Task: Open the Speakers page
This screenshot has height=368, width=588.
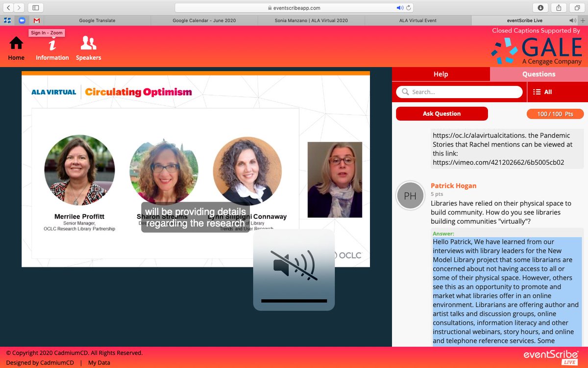Action: coord(88,48)
